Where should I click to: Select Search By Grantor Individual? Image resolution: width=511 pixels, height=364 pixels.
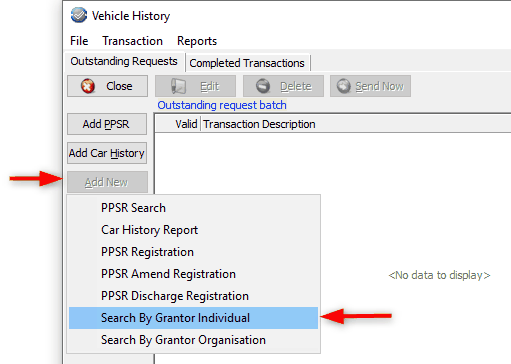[193, 318]
